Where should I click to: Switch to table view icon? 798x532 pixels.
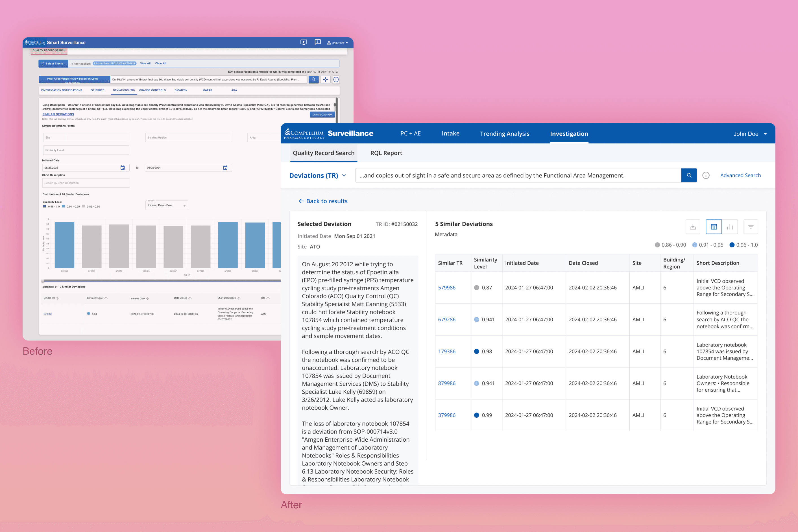point(714,227)
